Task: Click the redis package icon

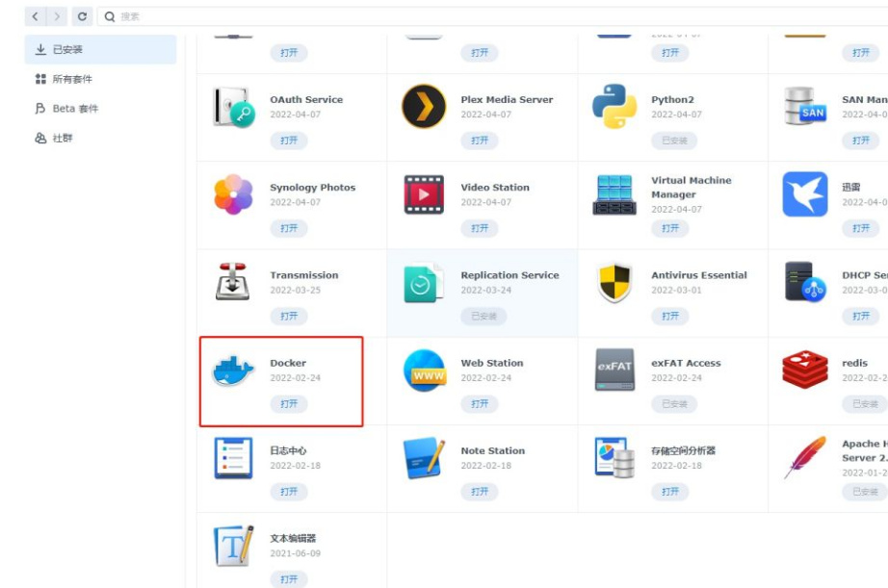Action: [x=805, y=370]
